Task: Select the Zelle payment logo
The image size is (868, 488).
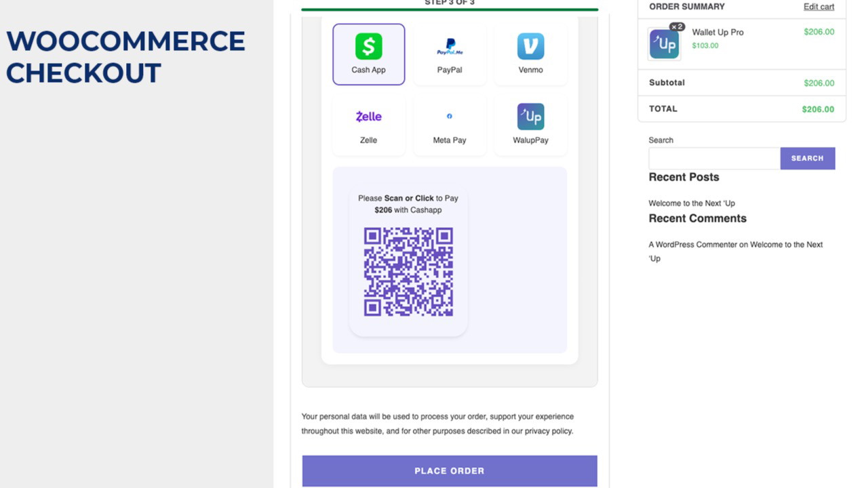Action: pyautogui.click(x=368, y=117)
